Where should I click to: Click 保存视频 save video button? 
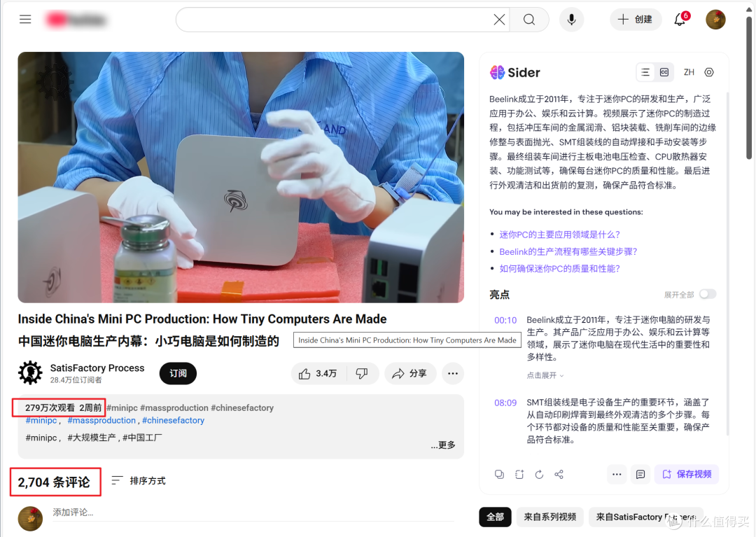pos(687,474)
